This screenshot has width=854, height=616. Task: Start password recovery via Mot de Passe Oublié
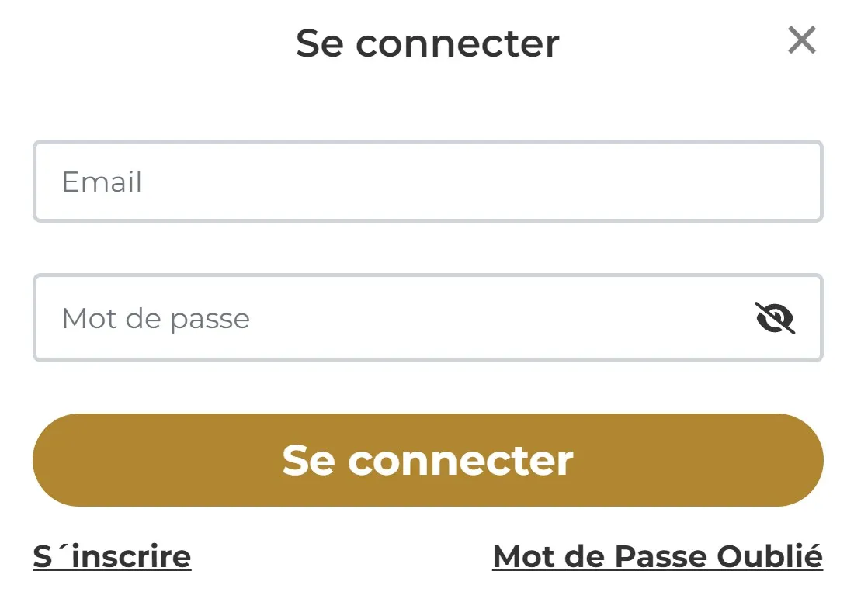coord(658,556)
